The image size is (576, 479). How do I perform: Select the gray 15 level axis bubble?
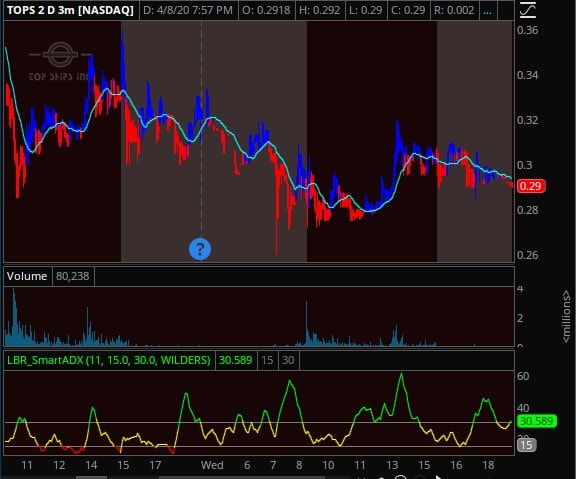[526, 445]
